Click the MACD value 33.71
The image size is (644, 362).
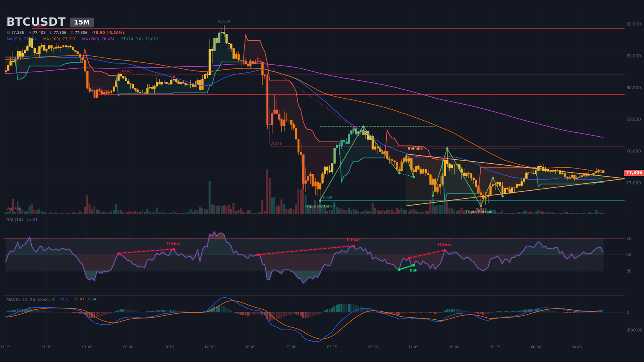tap(65, 299)
